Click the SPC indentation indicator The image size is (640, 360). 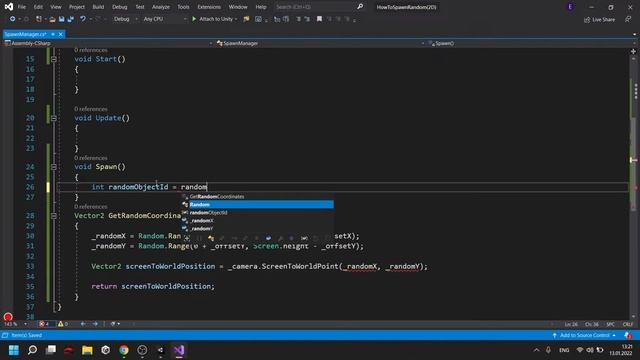coord(611,324)
